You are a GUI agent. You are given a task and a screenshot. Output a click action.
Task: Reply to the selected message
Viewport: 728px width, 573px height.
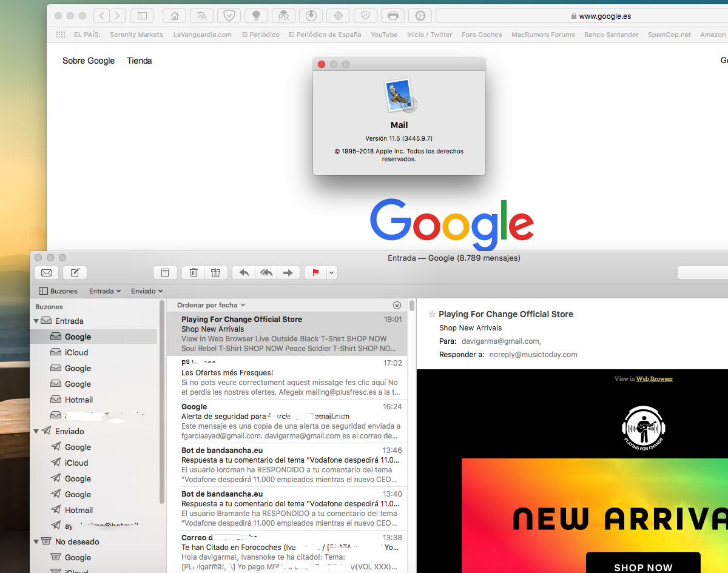coord(244,273)
